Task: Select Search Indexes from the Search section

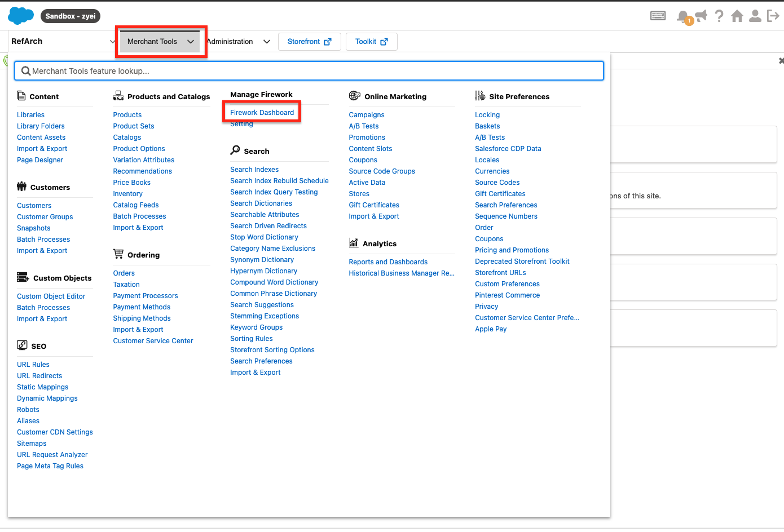Action: point(254,170)
